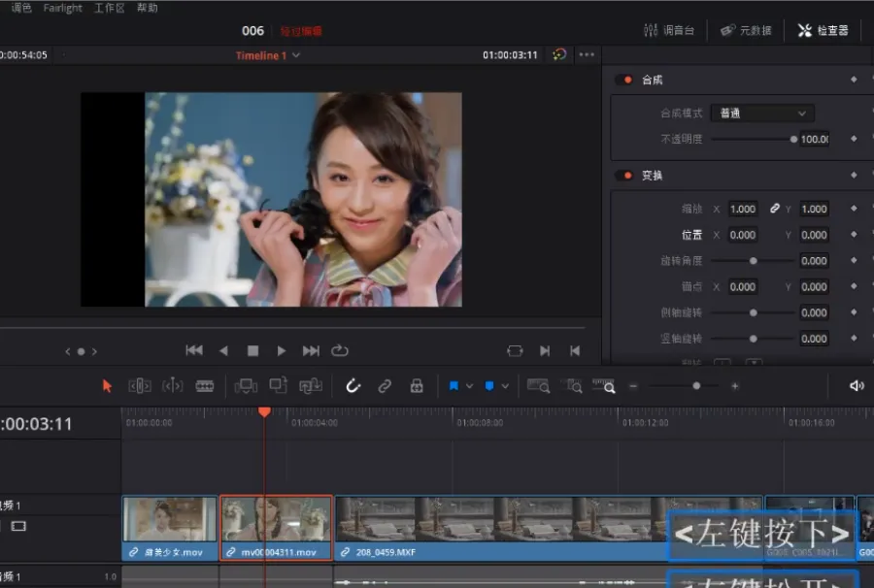874x588 pixels.
Task: Toggle the bypass color grades icon
Action: tap(559, 54)
